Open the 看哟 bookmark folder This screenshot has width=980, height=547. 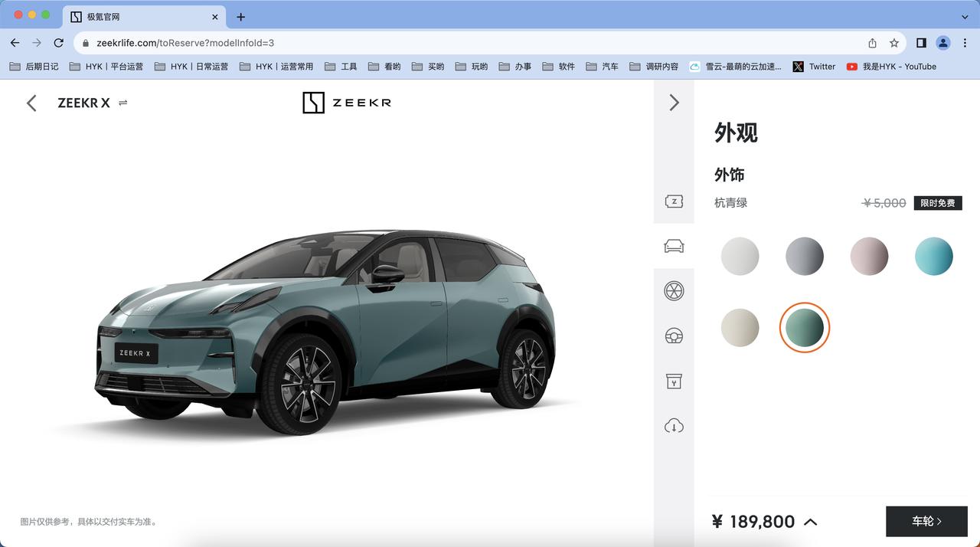pos(384,67)
